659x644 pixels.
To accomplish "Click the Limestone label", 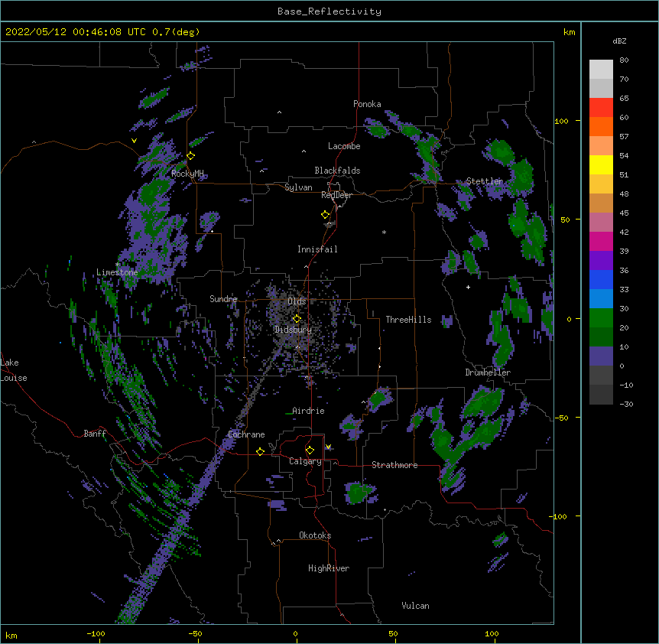I will pos(117,272).
